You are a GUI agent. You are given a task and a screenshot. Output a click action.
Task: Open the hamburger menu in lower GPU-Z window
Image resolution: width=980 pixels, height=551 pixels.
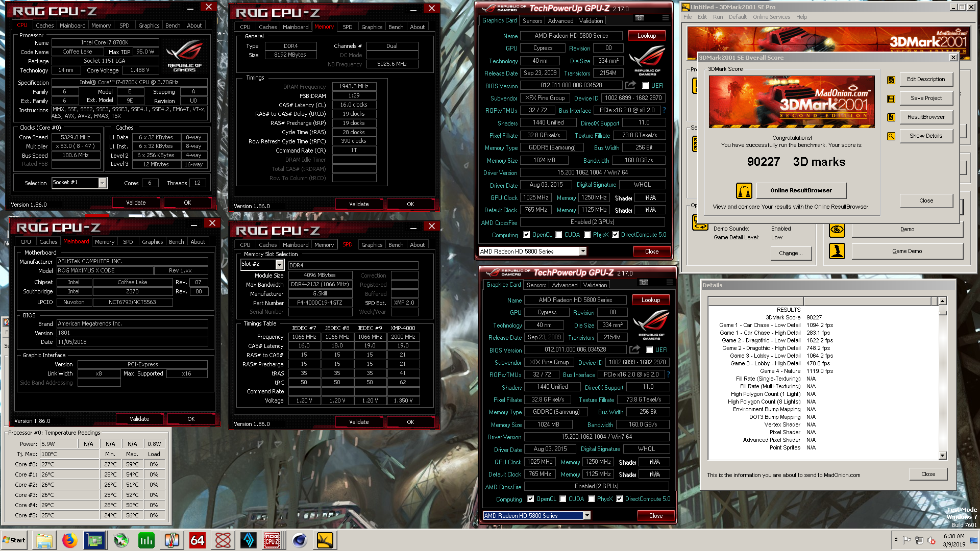[669, 282]
